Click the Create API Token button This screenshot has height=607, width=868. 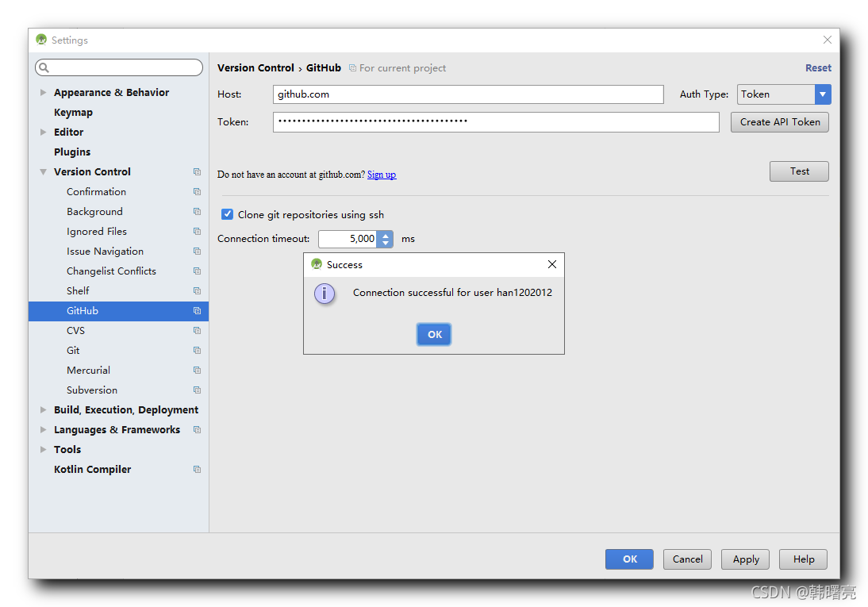tap(779, 122)
